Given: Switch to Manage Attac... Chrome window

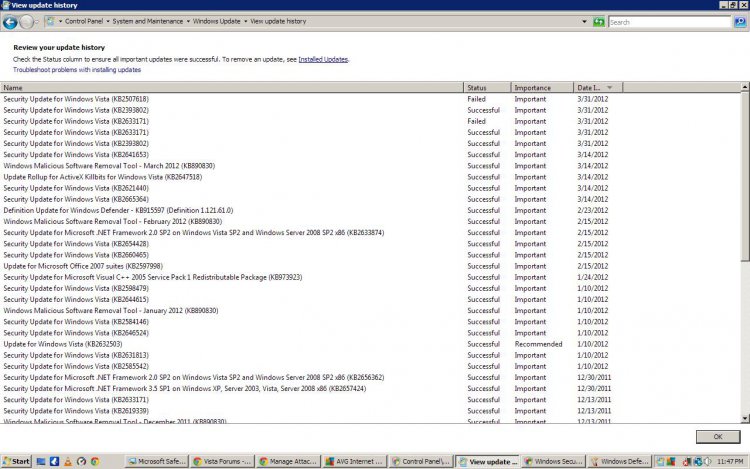Looking at the screenshot, I should pyautogui.click(x=289, y=461).
